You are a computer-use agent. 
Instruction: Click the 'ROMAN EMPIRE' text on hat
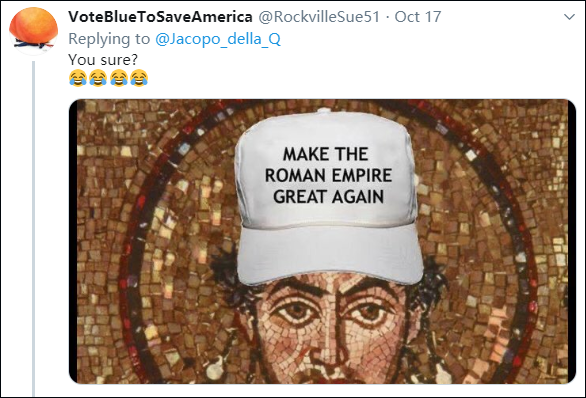click(x=329, y=175)
